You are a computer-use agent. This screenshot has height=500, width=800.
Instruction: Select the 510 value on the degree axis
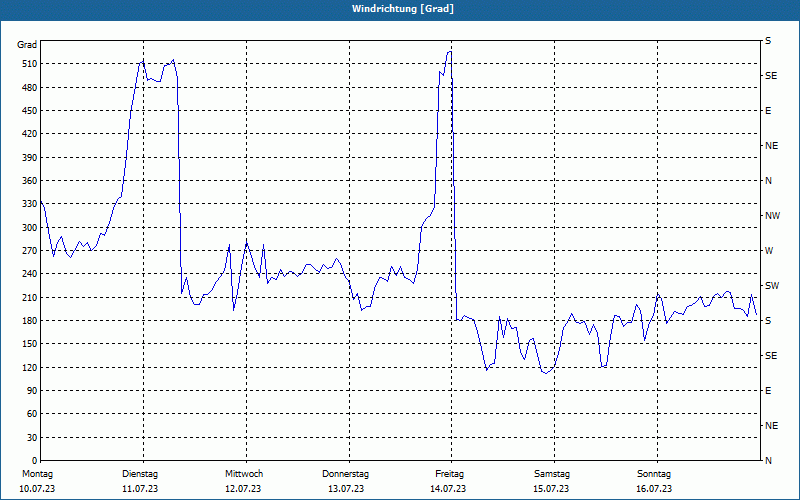(x=29, y=64)
